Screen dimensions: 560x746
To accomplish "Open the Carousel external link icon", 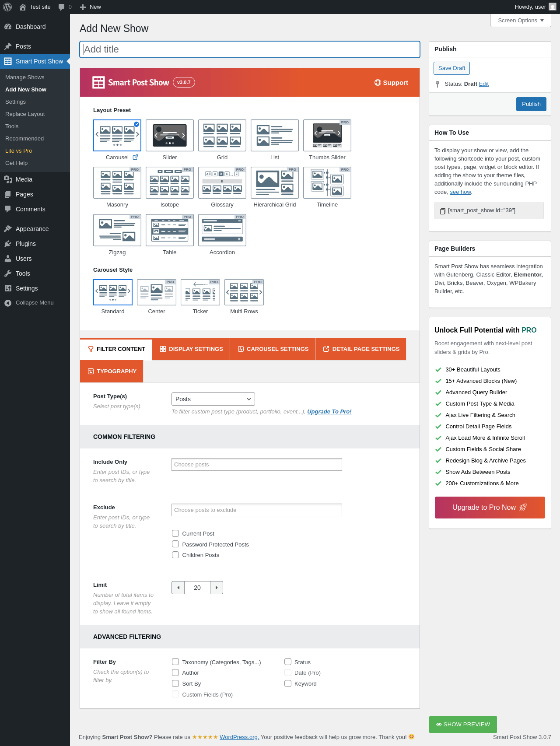I will click(x=135, y=157).
